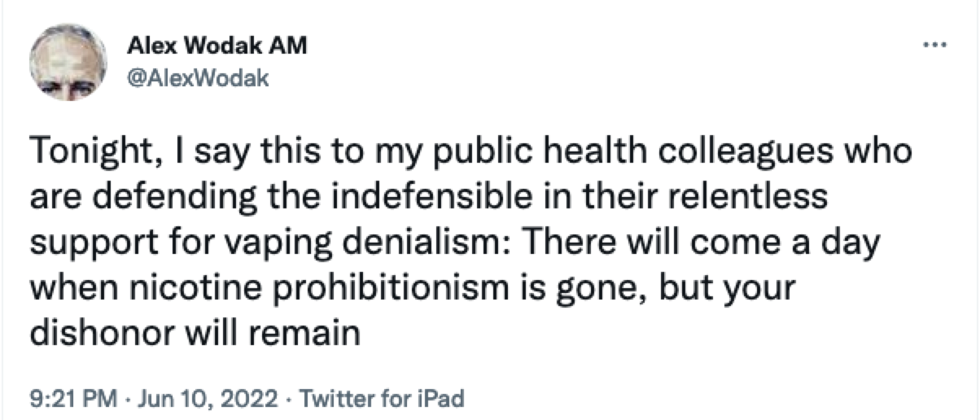Click "dishonor will remain" at tweet end
980x420 pixels.
195,332
